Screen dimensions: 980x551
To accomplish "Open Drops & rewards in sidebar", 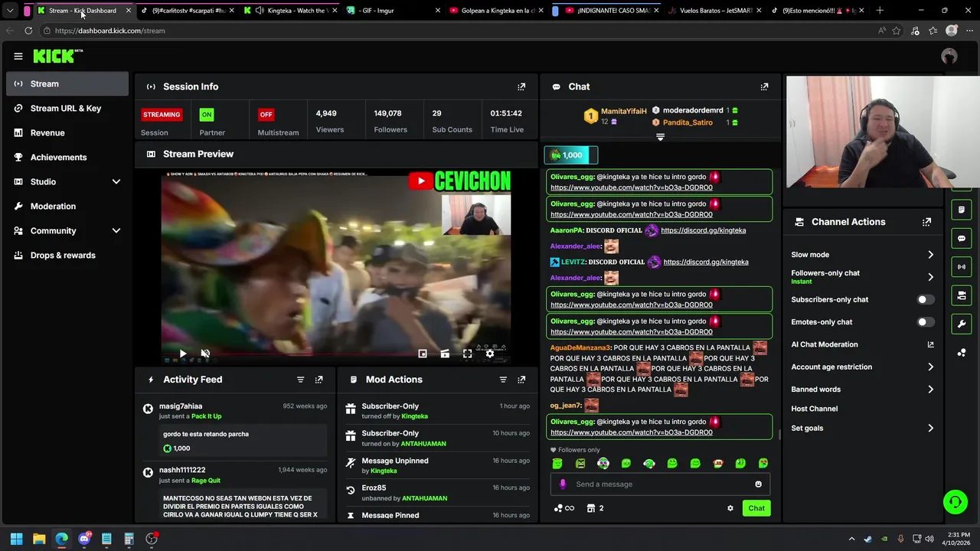I will [67, 255].
